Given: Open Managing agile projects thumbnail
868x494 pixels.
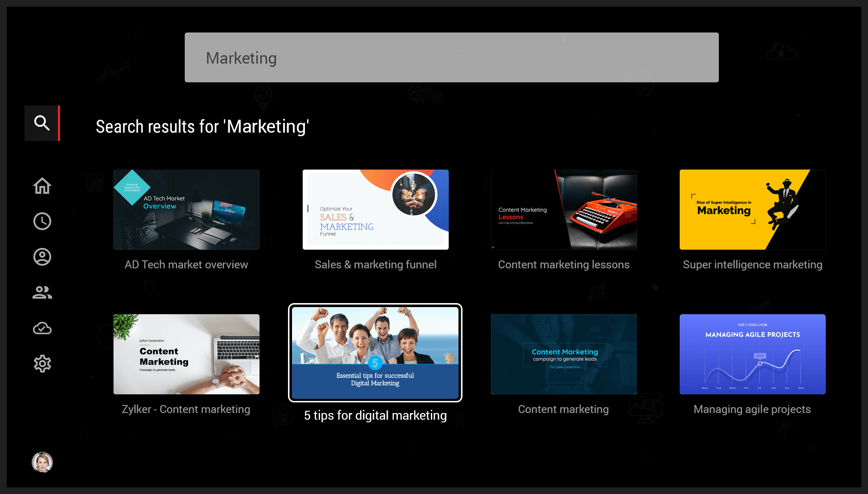Looking at the screenshot, I should point(752,354).
